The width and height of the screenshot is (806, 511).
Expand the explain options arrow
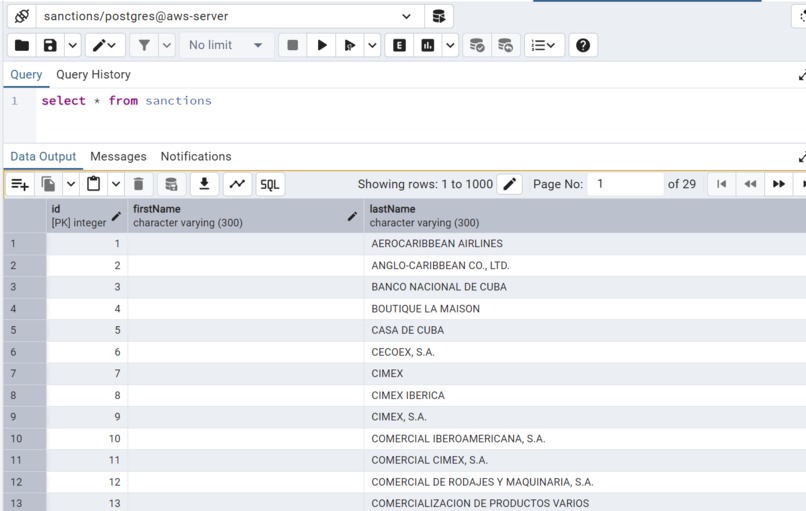[x=450, y=45]
